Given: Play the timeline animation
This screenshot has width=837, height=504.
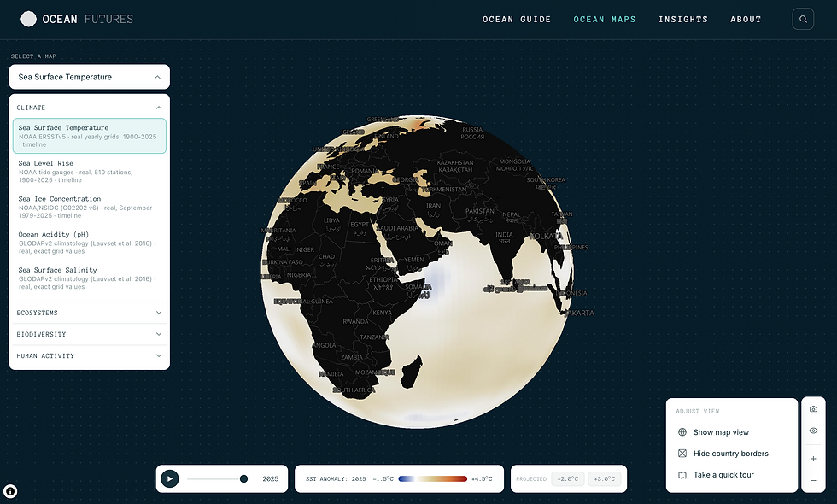Looking at the screenshot, I should (x=170, y=479).
